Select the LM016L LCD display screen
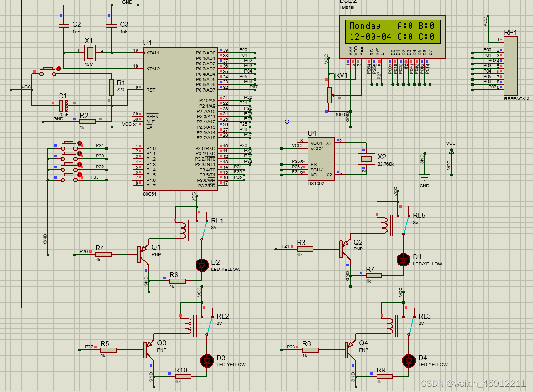 pyautogui.click(x=393, y=32)
